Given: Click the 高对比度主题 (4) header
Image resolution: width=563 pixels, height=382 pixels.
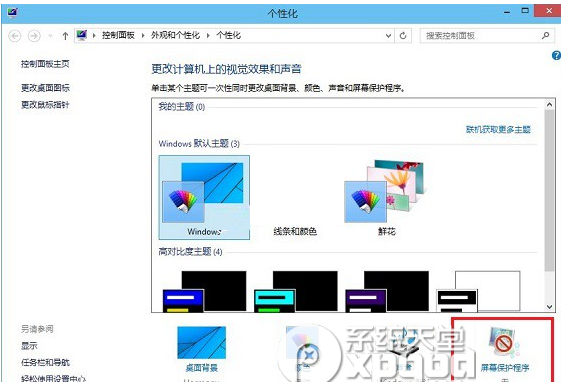Looking at the screenshot, I should [x=191, y=252].
